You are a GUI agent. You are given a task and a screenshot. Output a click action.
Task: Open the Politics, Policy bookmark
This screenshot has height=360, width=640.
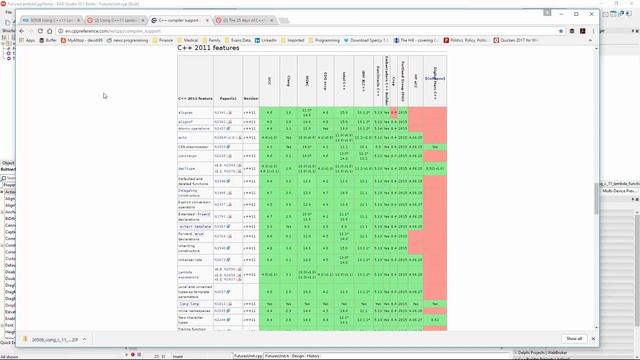pos(466,40)
